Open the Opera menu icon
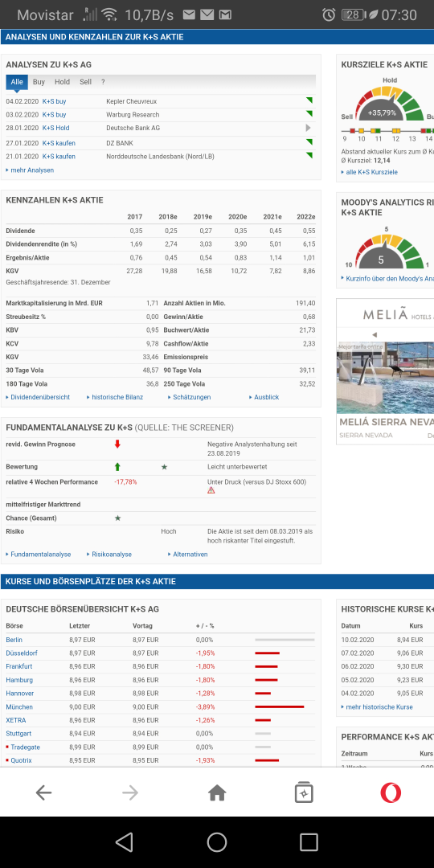Screen dimensions: 434x868 [x=391, y=793]
